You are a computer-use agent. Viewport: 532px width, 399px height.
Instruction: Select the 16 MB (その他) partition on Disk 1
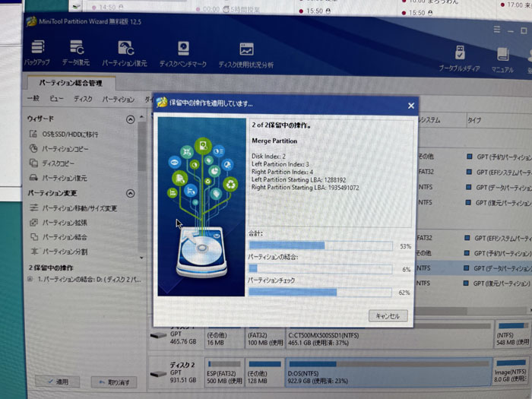pos(224,337)
